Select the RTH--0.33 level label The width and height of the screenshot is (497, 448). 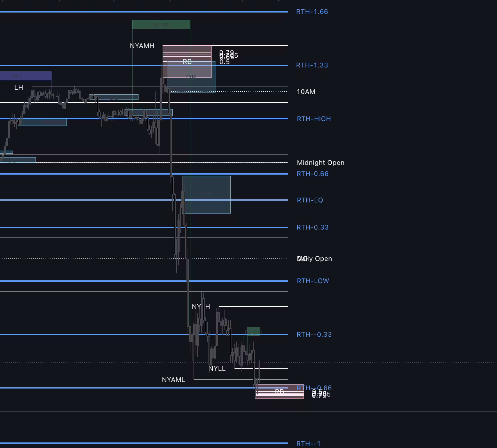(314, 335)
